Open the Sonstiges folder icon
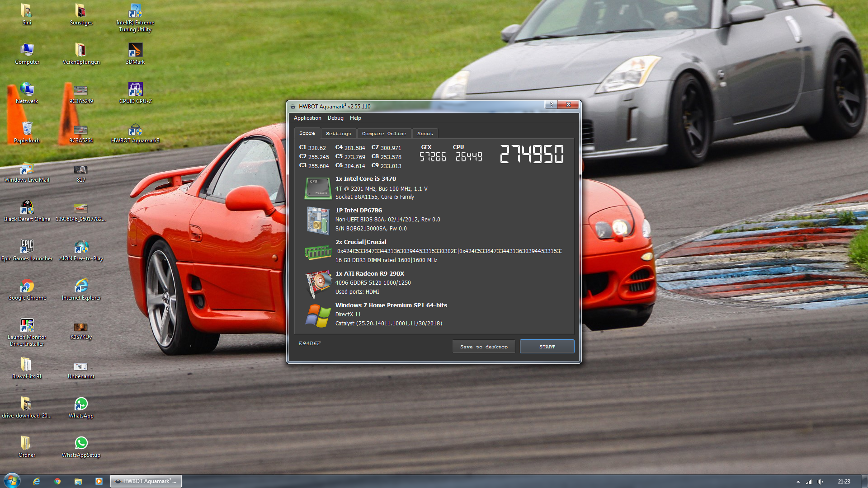The image size is (868, 488). (x=81, y=14)
